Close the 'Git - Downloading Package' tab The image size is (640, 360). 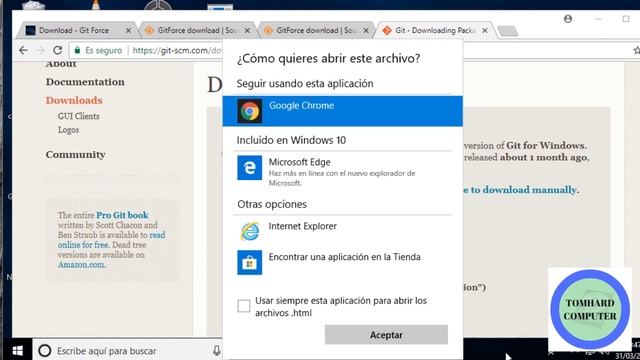pyautogui.click(x=485, y=31)
